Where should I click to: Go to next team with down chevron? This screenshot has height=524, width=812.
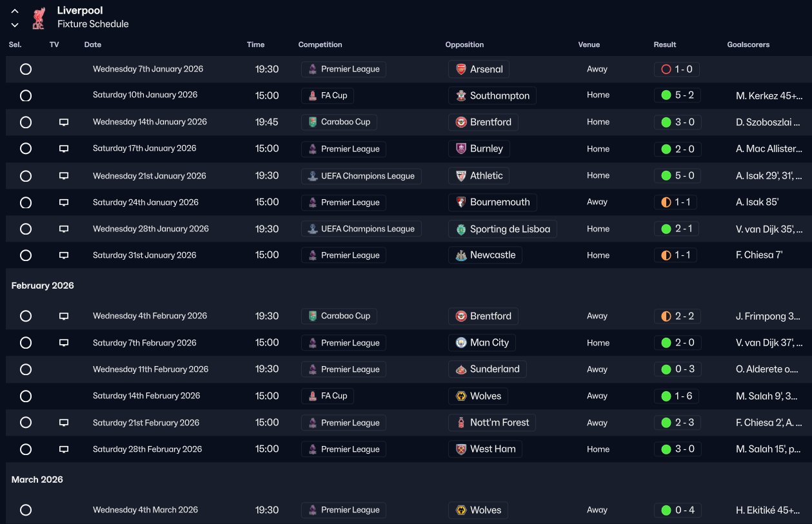15,24
